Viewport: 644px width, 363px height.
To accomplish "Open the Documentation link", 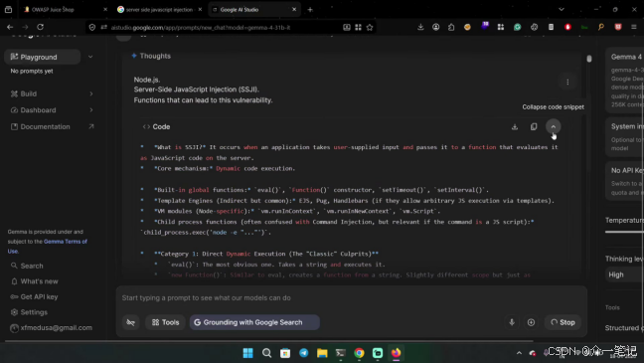I will pyautogui.click(x=45, y=126).
